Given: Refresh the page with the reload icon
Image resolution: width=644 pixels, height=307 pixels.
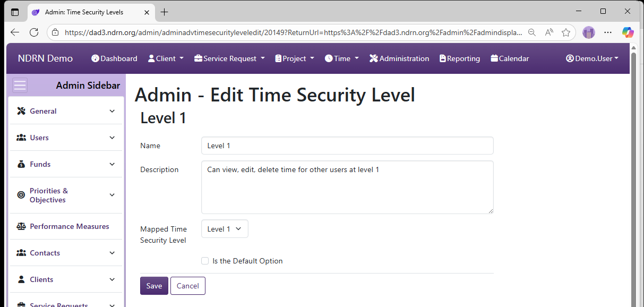Looking at the screenshot, I should pos(34,32).
